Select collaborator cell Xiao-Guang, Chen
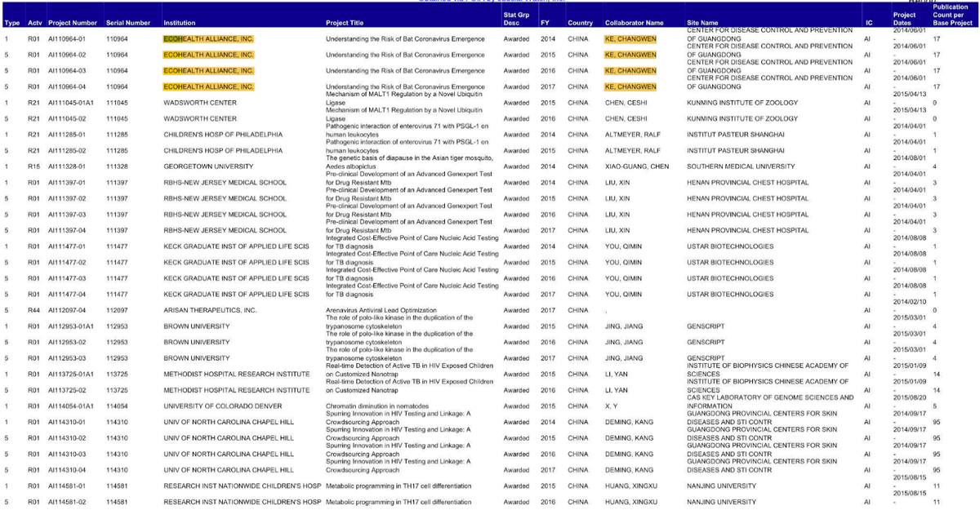The width and height of the screenshot is (980, 519). pyautogui.click(x=636, y=166)
